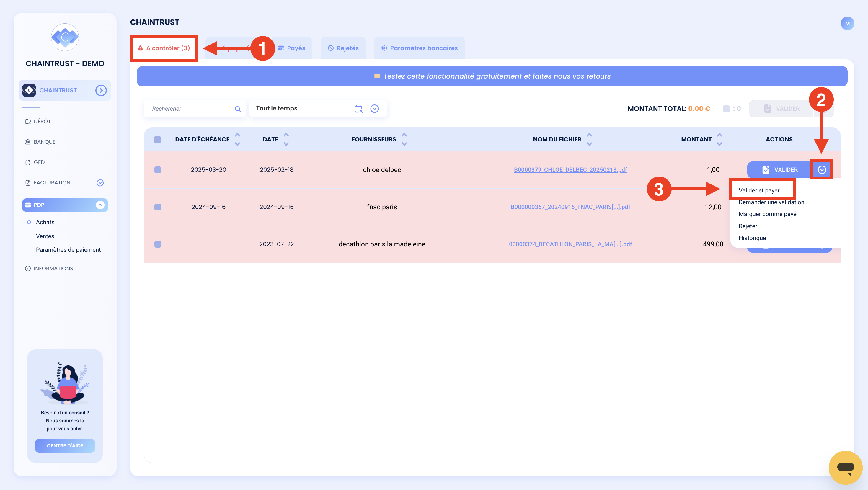Click the search magnifier icon
This screenshot has width=868, height=490.
(238, 109)
